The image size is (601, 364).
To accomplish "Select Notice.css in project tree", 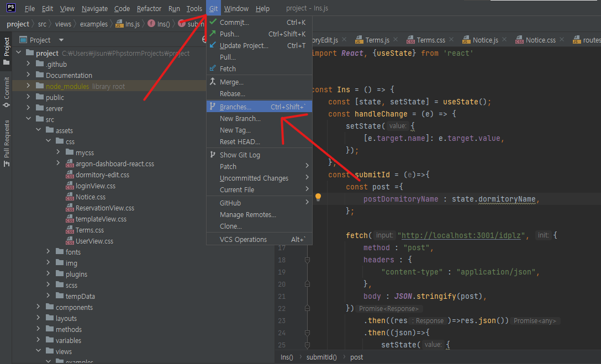I will 91,197.
